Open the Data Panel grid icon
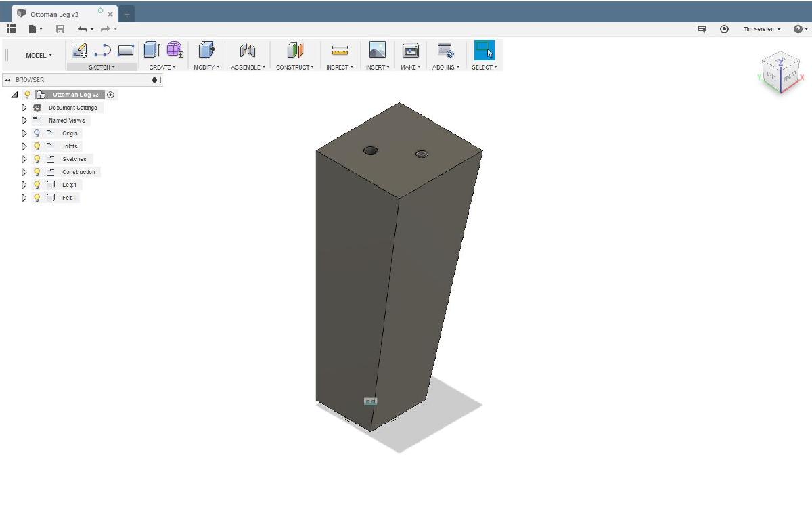Screen dimensions: 812x505 (11, 29)
